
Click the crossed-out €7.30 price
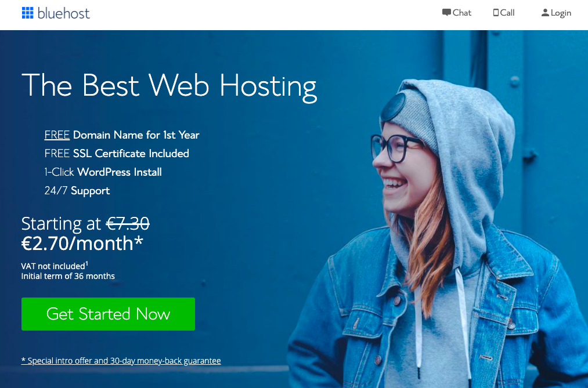tap(128, 224)
